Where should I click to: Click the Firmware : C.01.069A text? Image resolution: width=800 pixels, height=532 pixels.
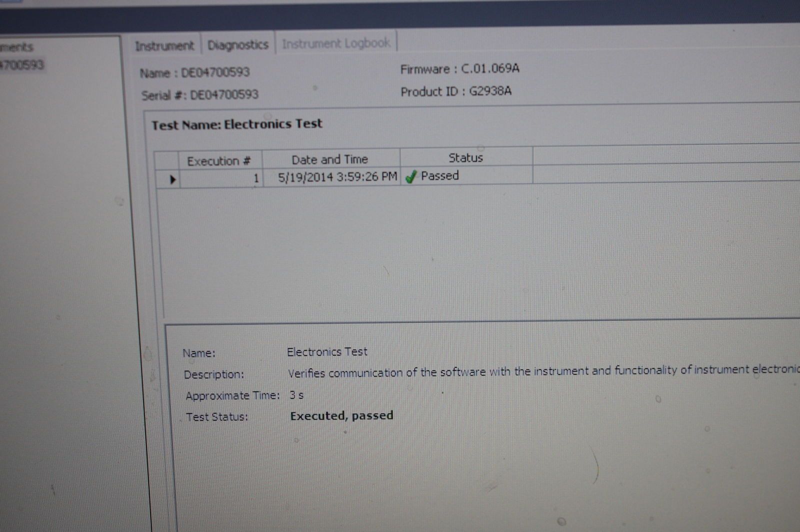click(459, 68)
